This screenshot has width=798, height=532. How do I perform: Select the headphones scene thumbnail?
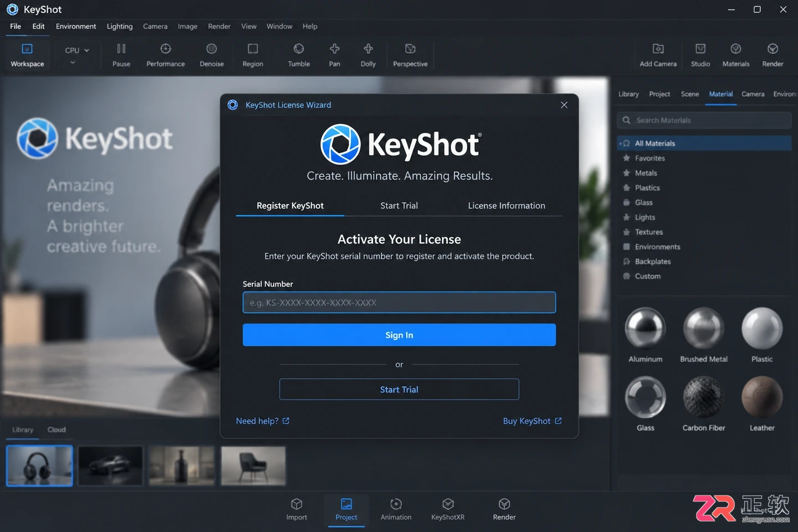(39, 466)
